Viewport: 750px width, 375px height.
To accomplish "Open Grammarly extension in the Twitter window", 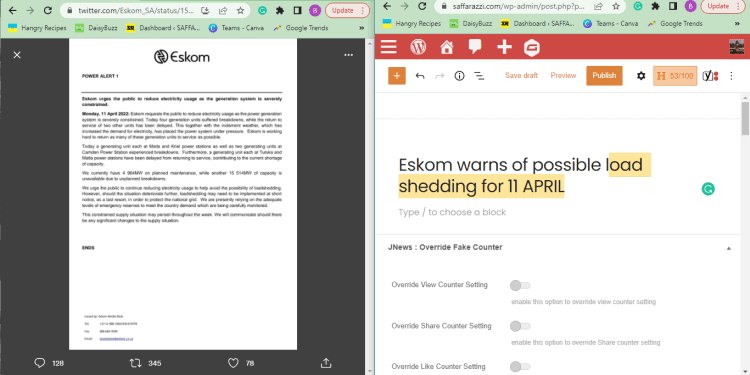I will coord(262,10).
